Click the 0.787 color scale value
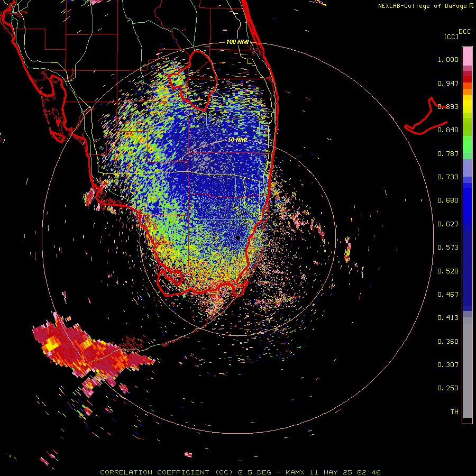The height and width of the screenshot is (476, 476). [448, 153]
